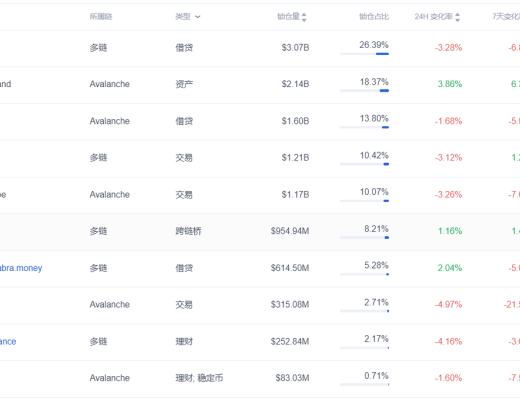This screenshot has width=520, height=400.
Task: Click the 0.71% share value
Action: [376, 376]
